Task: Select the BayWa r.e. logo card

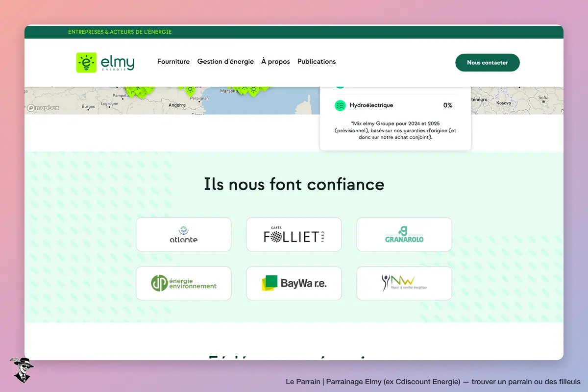Action: click(x=294, y=283)
